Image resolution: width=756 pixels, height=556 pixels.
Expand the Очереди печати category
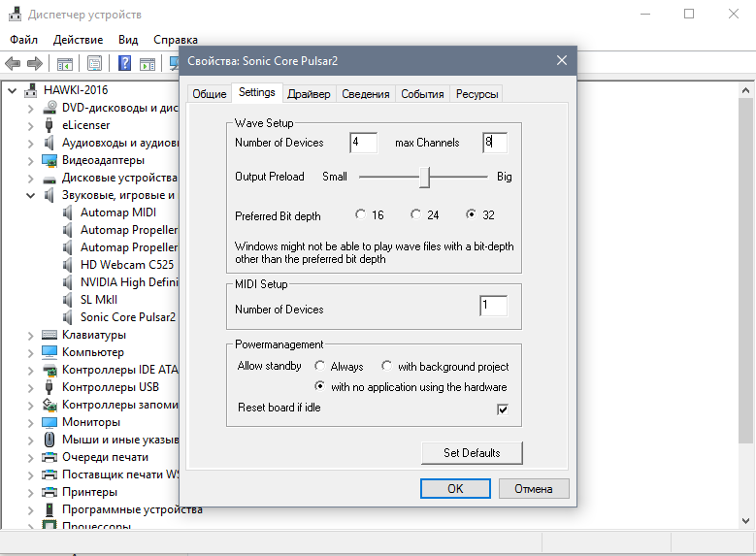(31, 458)
